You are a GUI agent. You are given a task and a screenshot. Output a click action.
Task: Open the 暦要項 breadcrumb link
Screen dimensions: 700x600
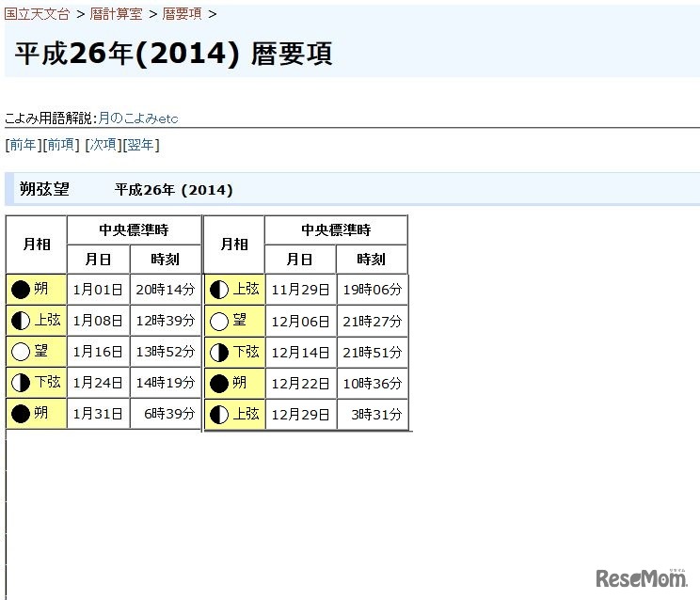point(182,14)
